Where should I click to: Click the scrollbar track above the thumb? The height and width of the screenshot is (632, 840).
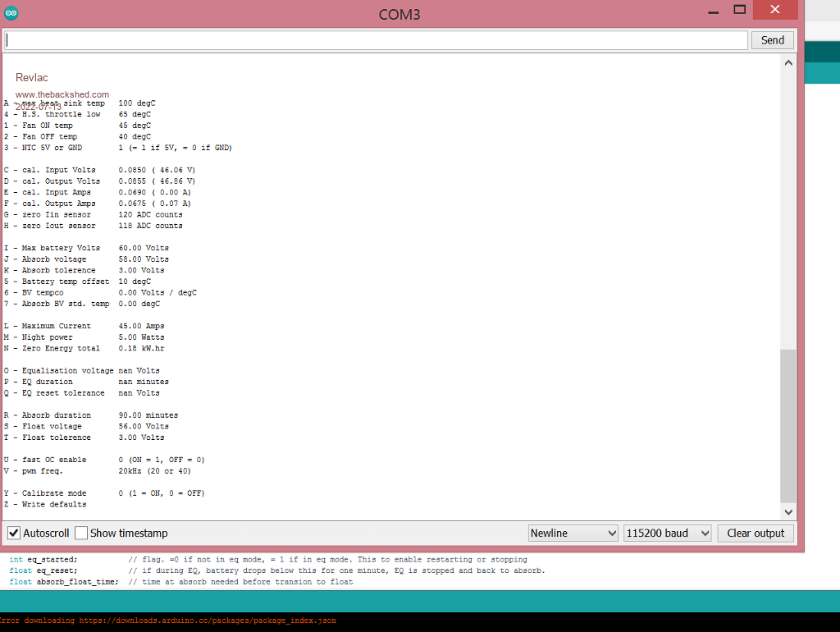[x=788, y=205]
